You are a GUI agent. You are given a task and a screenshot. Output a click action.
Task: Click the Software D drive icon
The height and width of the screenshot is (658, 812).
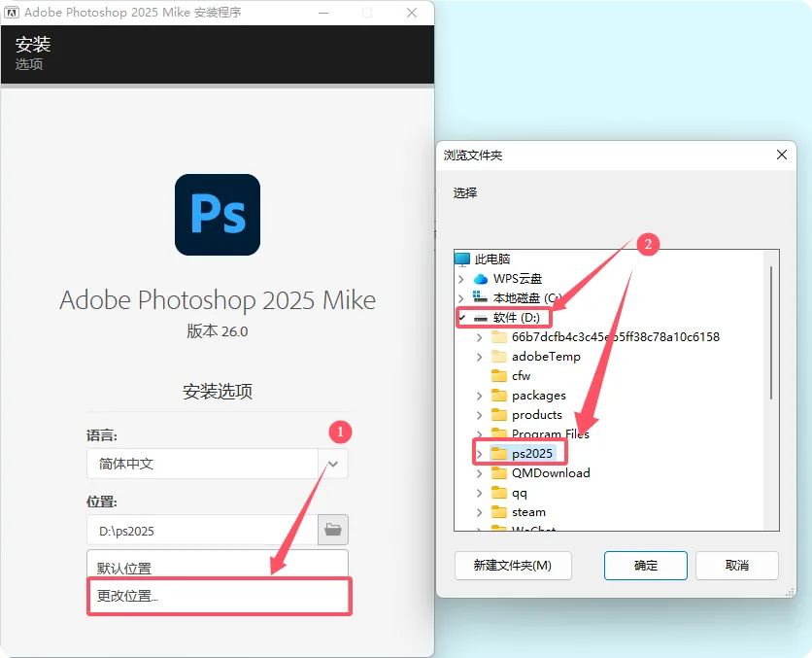click(x=481, y=318)
